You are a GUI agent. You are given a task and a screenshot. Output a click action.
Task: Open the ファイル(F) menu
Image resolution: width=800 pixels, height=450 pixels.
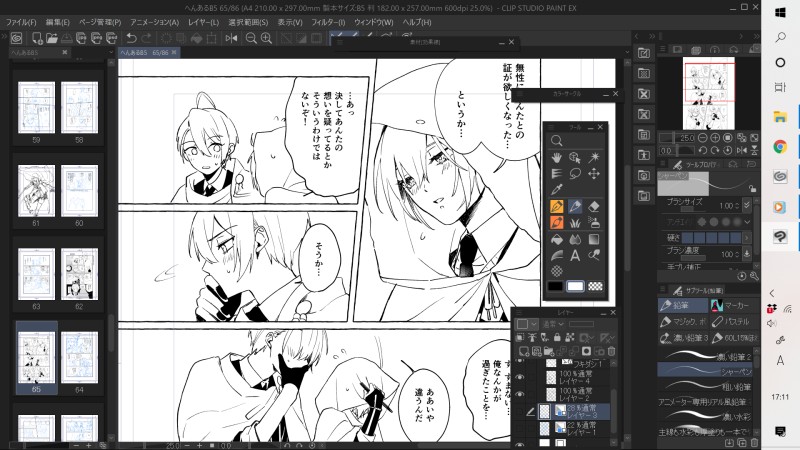[x=21, y=22]
